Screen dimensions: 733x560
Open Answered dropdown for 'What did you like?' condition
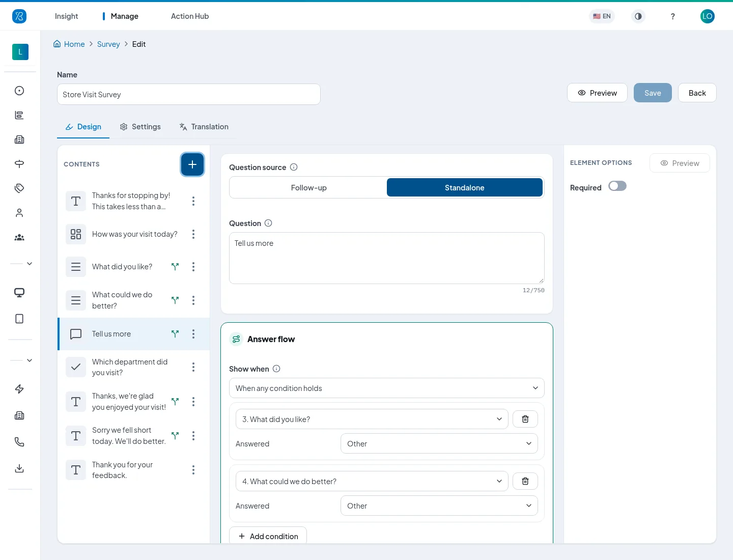[439, 443]
